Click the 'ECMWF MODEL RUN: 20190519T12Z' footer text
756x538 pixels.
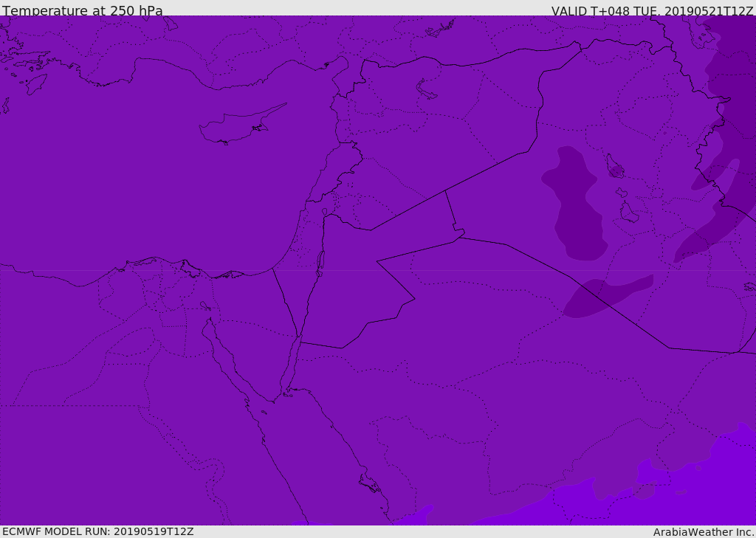[x=98, y=531]
